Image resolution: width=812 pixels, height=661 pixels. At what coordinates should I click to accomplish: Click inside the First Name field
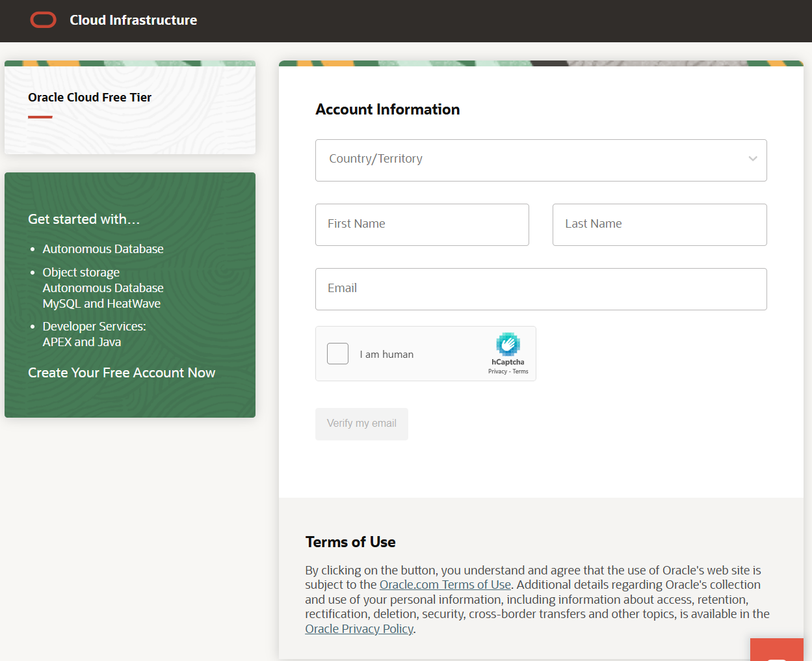[422, 224]
